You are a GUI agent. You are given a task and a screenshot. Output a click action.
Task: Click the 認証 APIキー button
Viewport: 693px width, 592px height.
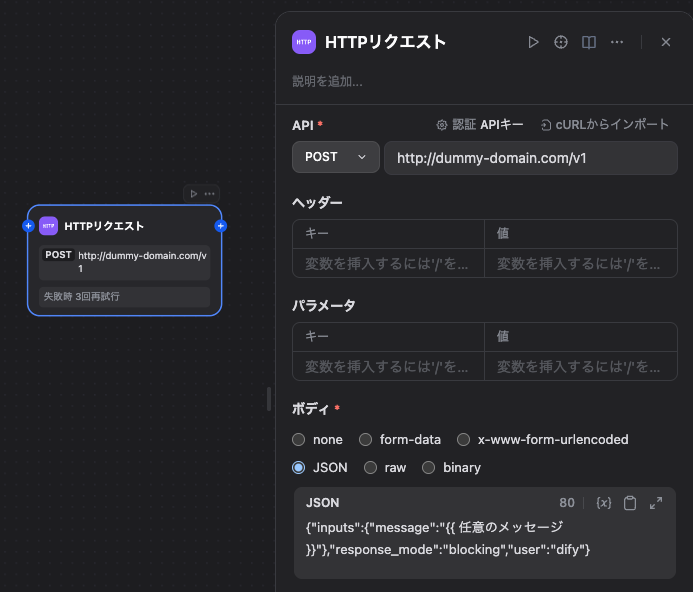tap(479, 125)
